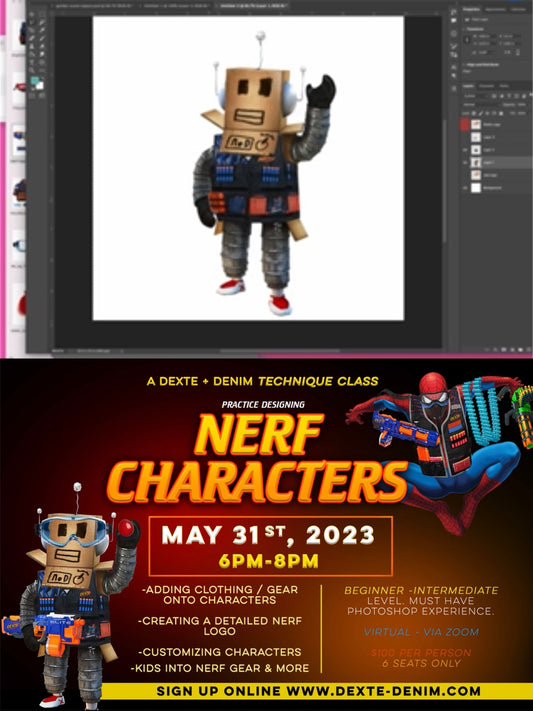The width and height of the screenshot is (533, 711).
Task: Click the background white color swatch
Action: [x=41, y=86]
